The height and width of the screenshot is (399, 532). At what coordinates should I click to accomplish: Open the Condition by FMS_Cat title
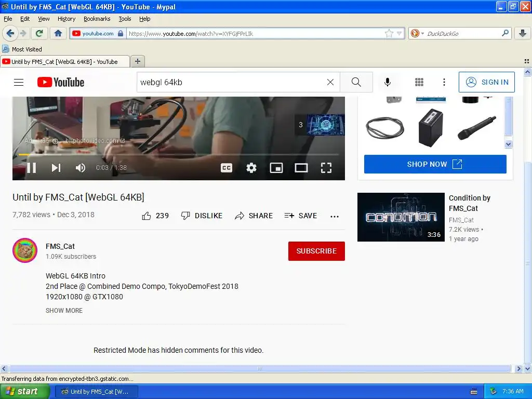470,203
